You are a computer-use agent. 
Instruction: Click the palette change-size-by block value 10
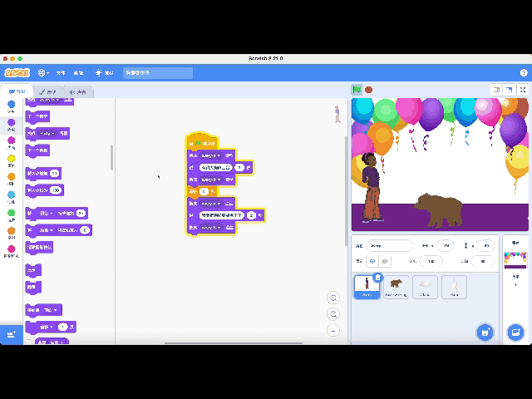coord(54,174)
